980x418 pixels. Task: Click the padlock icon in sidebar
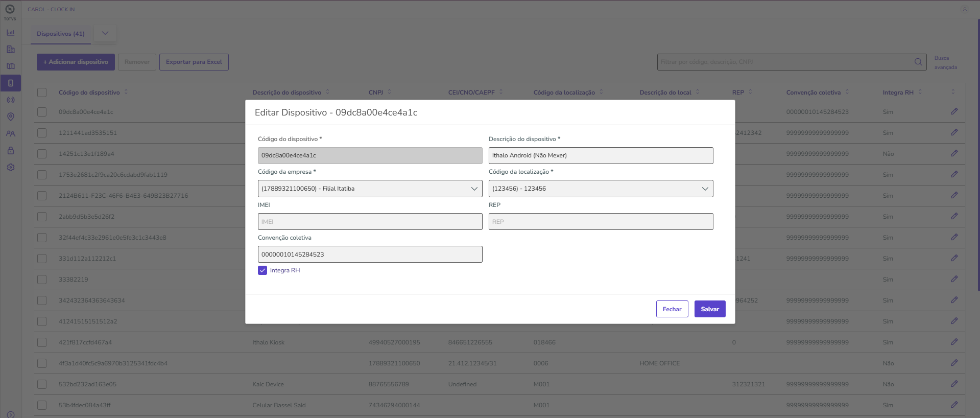[x=10, y=151]
